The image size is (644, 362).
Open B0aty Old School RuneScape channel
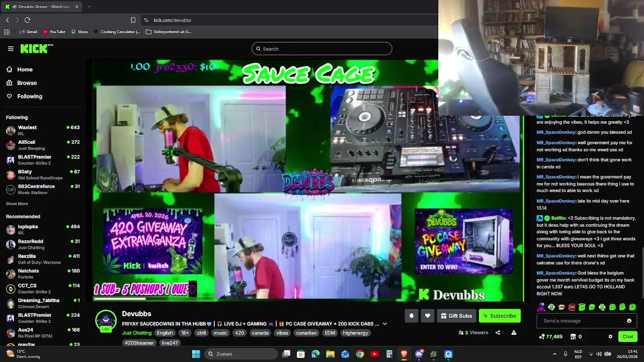[43, 174]
